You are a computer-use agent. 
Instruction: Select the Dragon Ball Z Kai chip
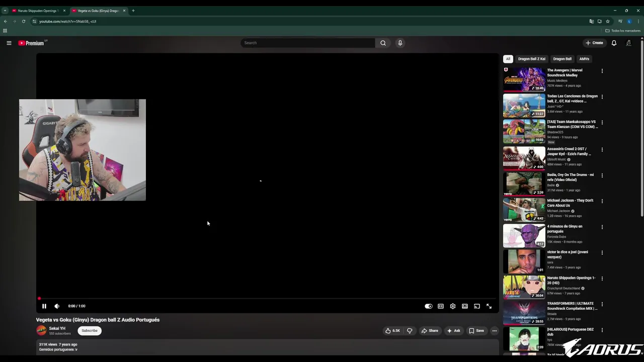tap(532, 59)
